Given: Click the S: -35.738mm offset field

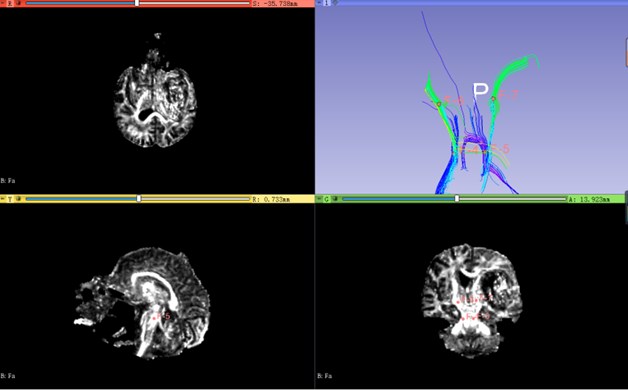Looking at the screenshot, I should coord(275,3).
